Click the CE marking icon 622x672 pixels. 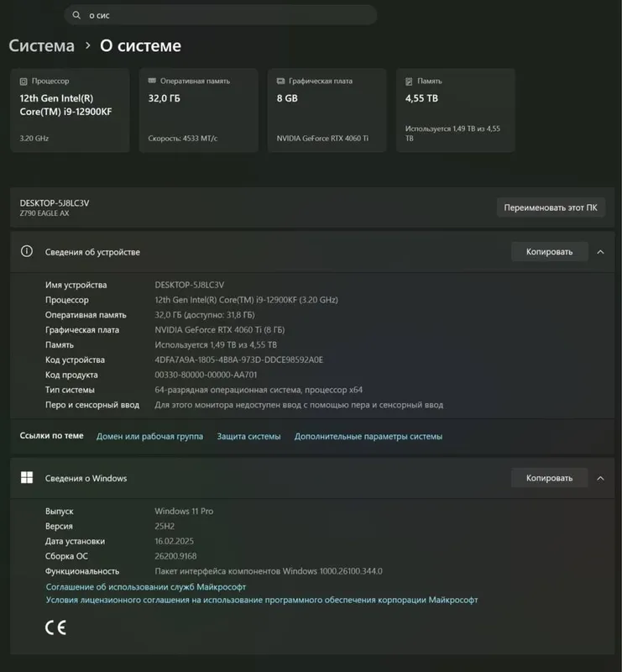pyautogui.click(x=55, y=627)
